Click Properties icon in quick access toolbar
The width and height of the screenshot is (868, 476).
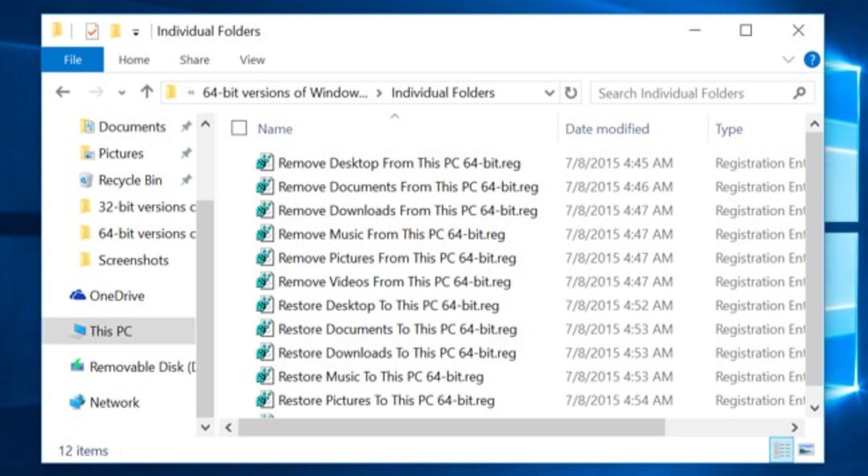click(x=92, y=32)
